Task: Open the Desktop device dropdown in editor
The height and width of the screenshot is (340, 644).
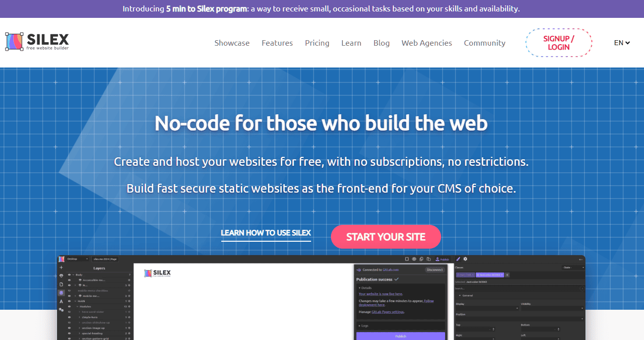Action: click(77, 259)
